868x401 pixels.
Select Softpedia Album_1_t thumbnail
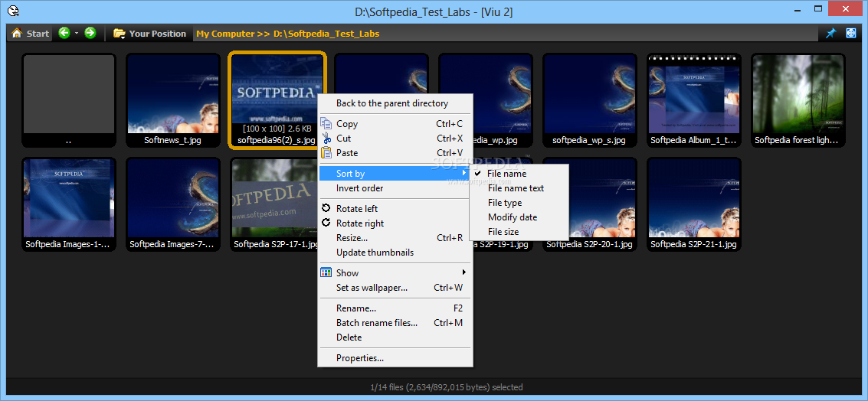(693, 100)
